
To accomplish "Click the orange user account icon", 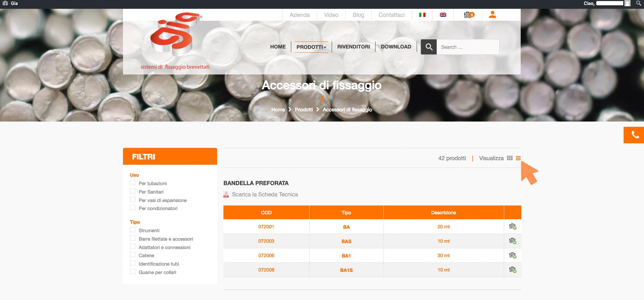I will [x=493, y=15].
